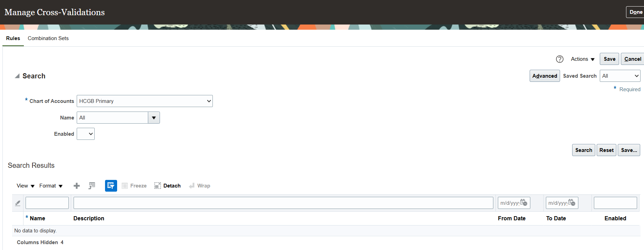Open the From Date calendar picker
This screenshot has height=250, width=644.
click(524, 203)
